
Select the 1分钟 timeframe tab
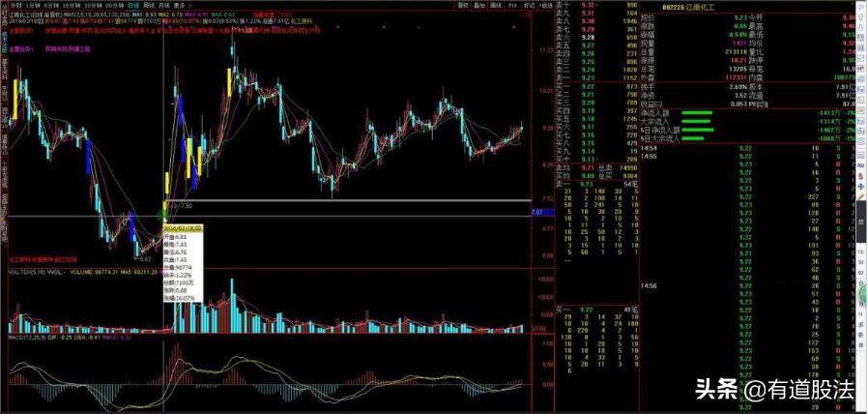pyautogui.click(x=34, y=5)
